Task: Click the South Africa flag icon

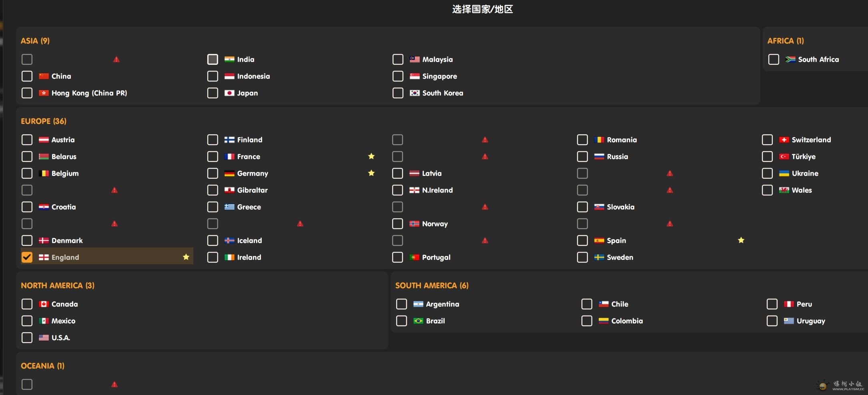Action: coord(790,59)
